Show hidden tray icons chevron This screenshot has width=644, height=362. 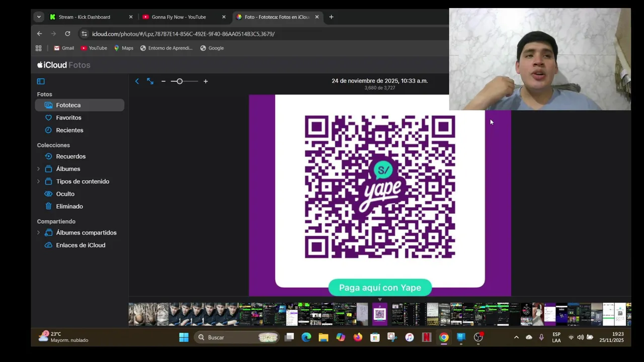[516, 337]
